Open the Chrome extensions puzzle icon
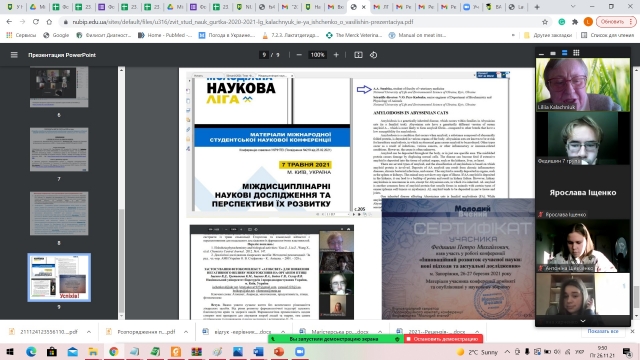This screenshot has height=360, width=640. 575,22
